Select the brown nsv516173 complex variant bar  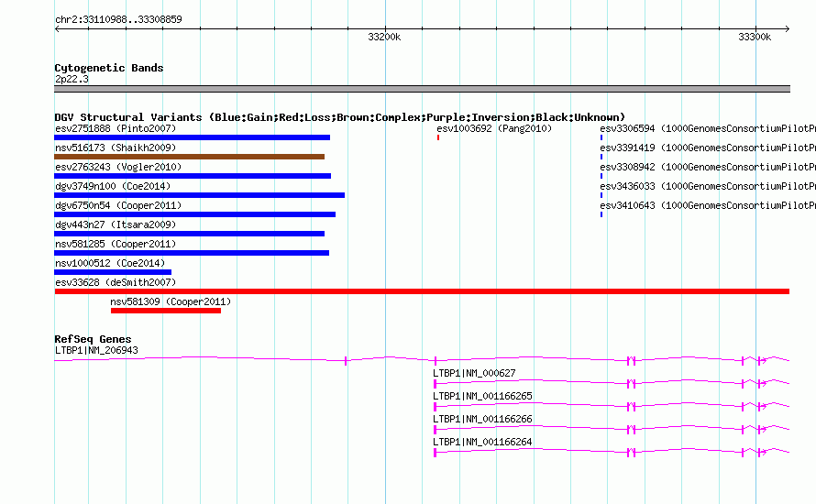(190, 157)
